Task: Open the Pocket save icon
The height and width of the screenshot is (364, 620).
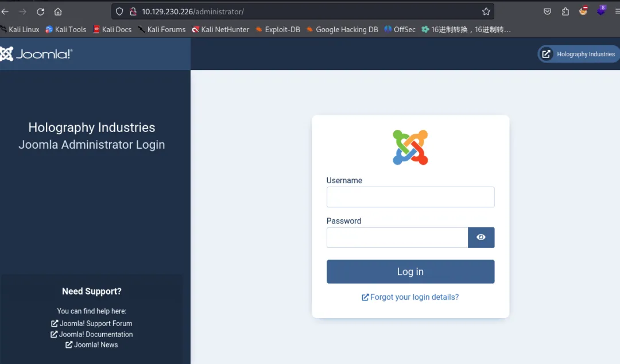Action: tap(547, 11)
